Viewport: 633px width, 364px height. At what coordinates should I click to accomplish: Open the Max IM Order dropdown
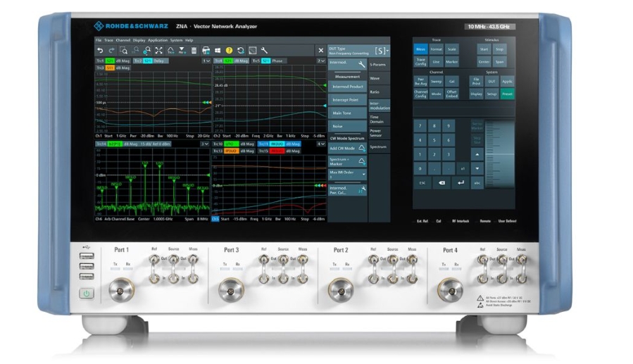348,173
